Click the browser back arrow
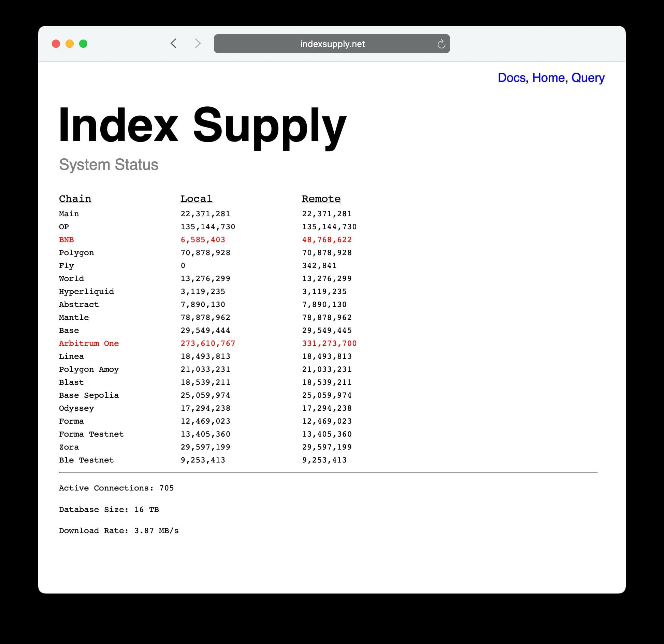 tap(173, 44)
